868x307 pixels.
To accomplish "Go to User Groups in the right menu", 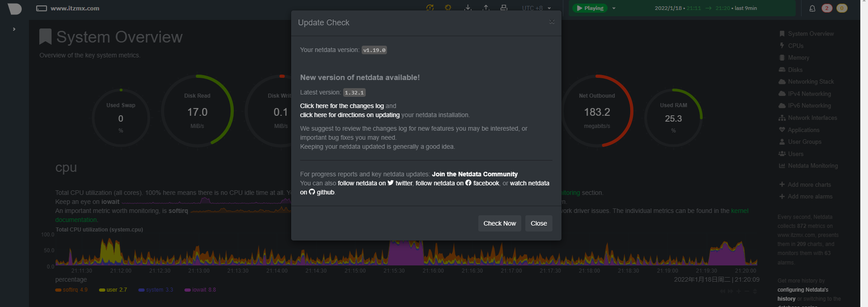I will 800,142.
